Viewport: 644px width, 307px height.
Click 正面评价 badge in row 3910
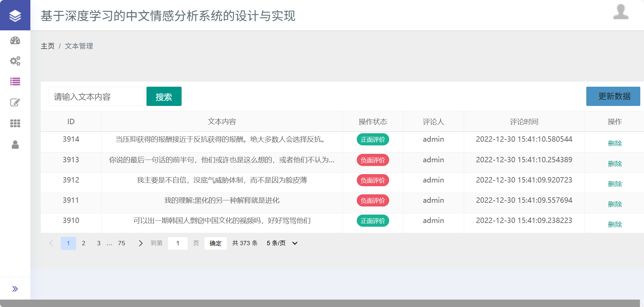click(x=373, y=221)
